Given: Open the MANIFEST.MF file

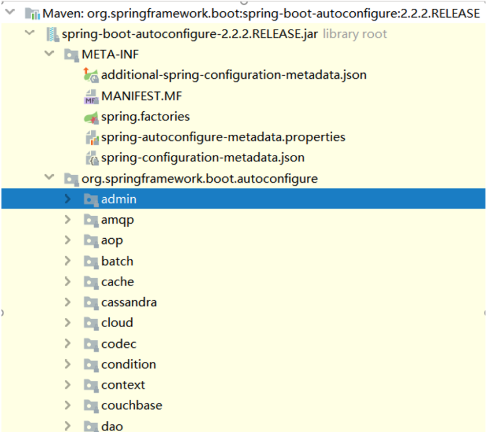Looking at the screenshot, I should point(142,96).
